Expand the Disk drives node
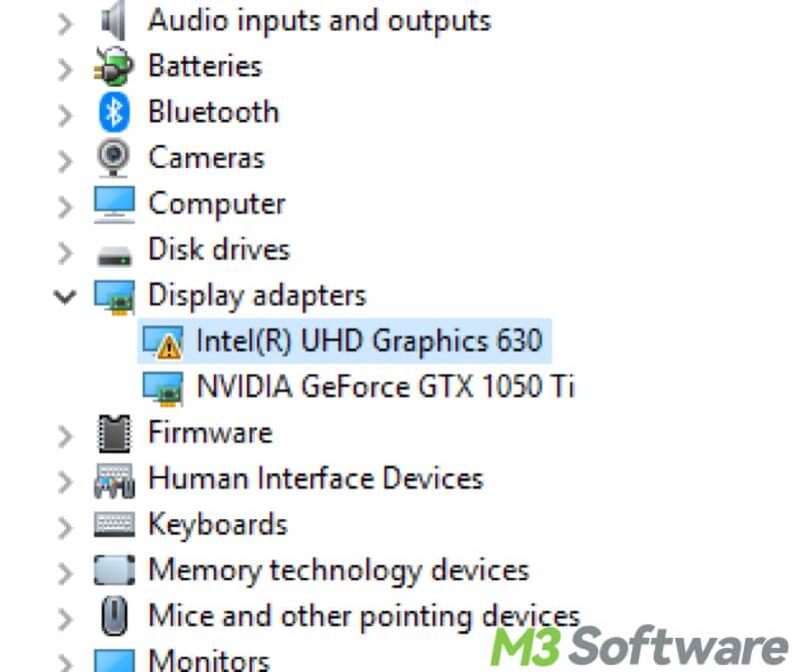This screenshot has width=799, height=672. tap(65, 253)
